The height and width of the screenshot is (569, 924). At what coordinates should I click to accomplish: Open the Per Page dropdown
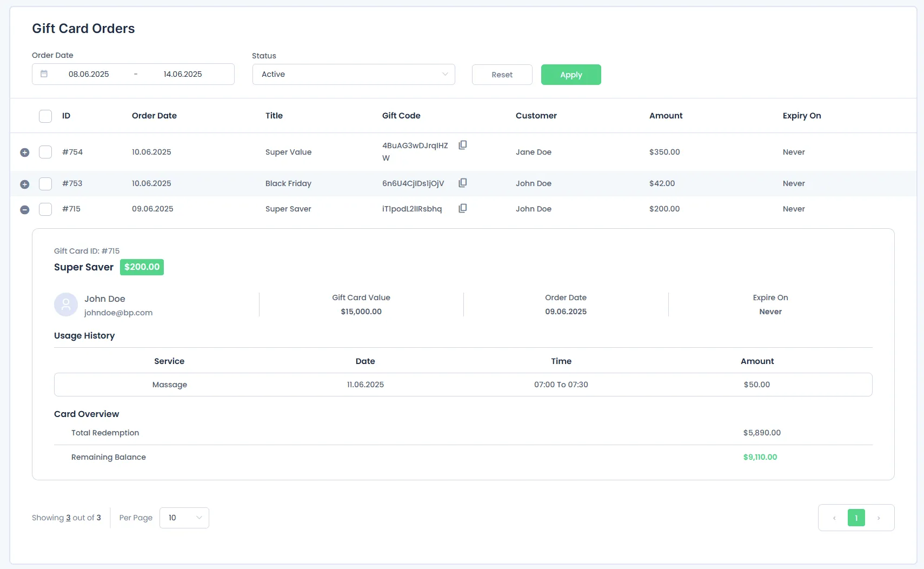point(184,518)
